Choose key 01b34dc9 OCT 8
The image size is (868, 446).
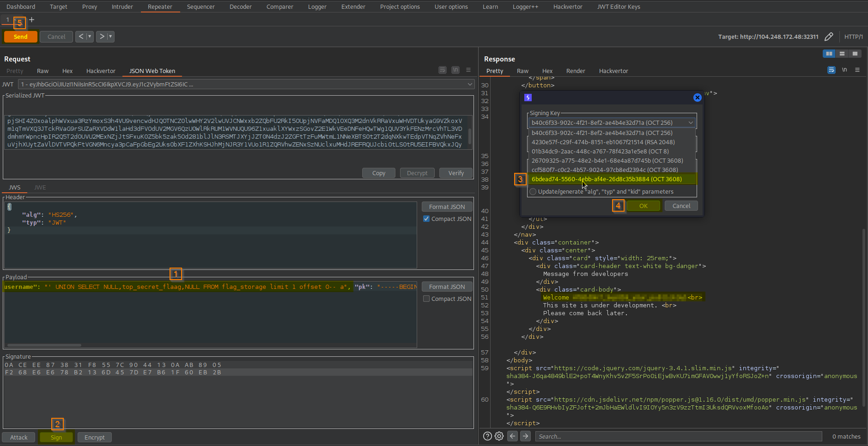click(612, 151)
